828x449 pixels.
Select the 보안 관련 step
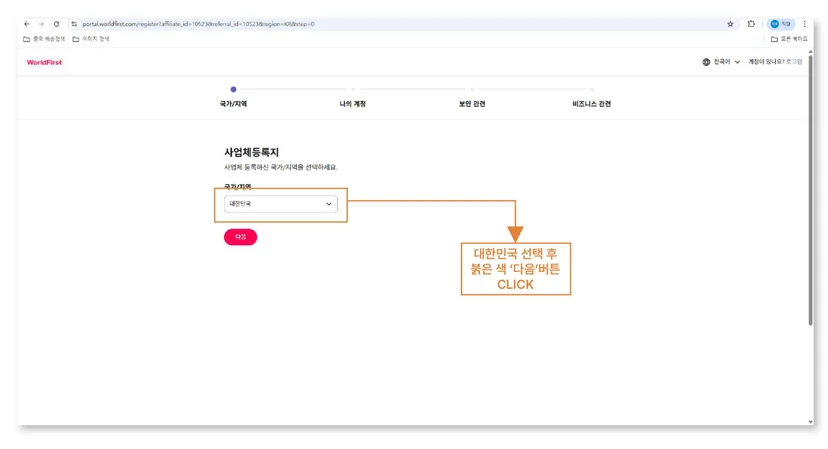click(472, 104)
